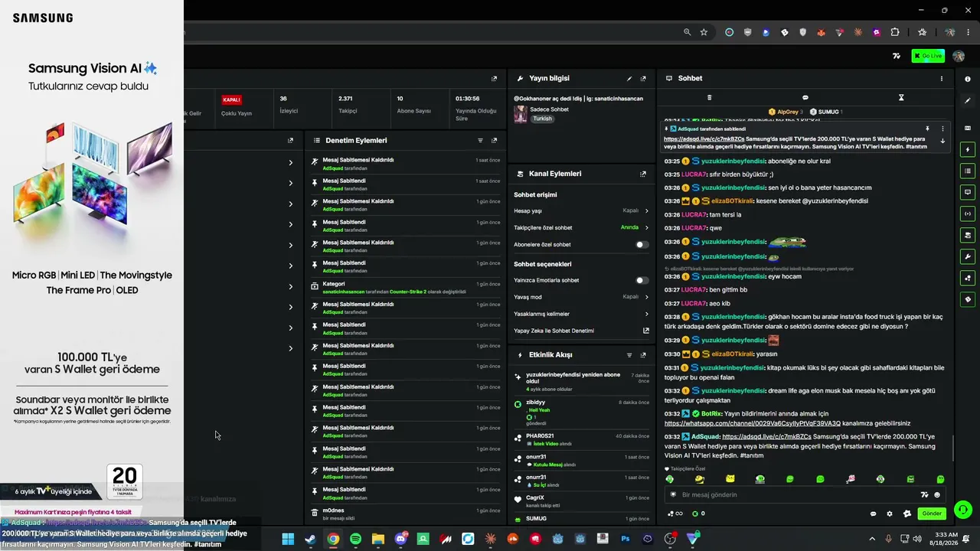Select the Turkish language tag

[x=543, y=119]
